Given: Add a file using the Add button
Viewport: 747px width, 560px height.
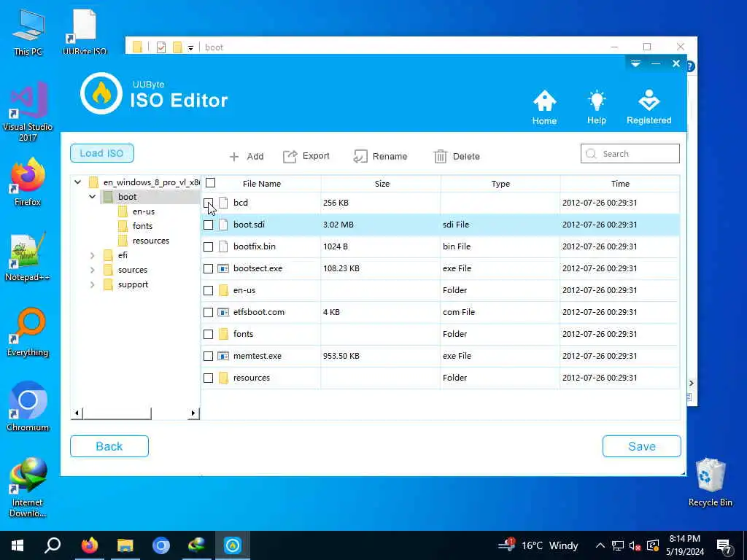Looking at the screenshot, I should click(247, 156).
